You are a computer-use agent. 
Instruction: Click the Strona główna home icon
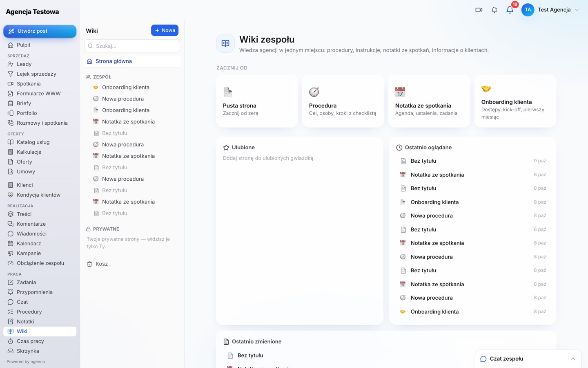coord(89,61)
